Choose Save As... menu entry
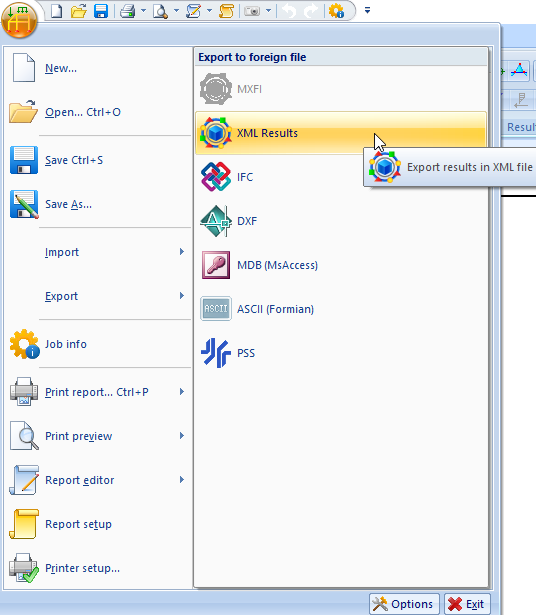 97,204
